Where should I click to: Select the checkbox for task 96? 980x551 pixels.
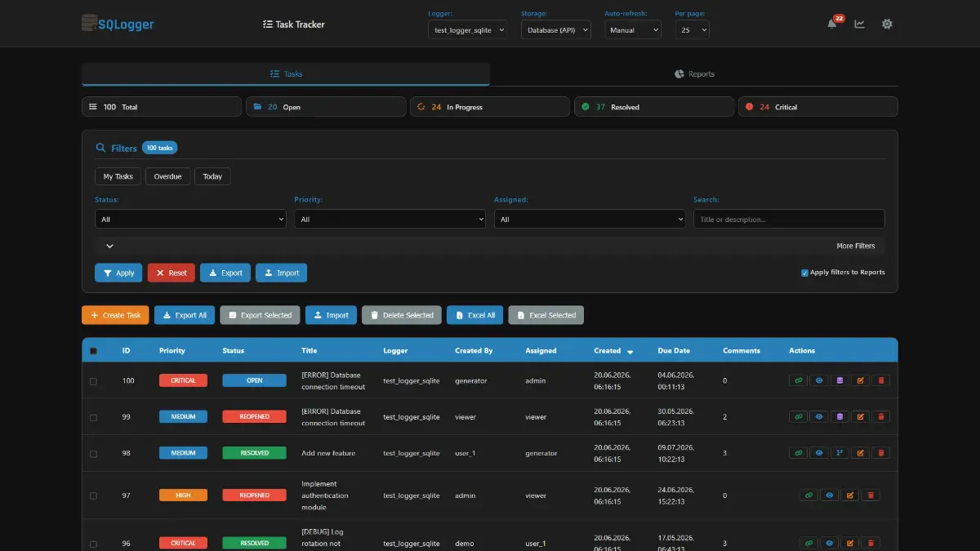pyautogui.click(x=93, y=544)
